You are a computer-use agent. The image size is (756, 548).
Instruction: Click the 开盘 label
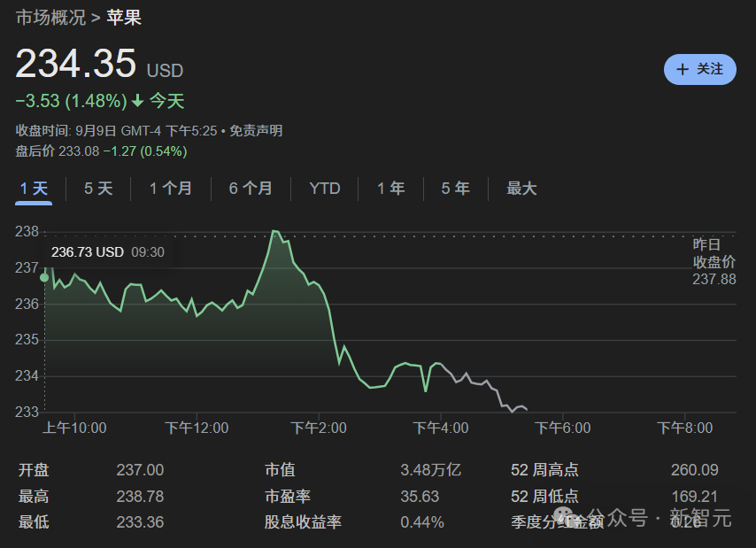34,470
